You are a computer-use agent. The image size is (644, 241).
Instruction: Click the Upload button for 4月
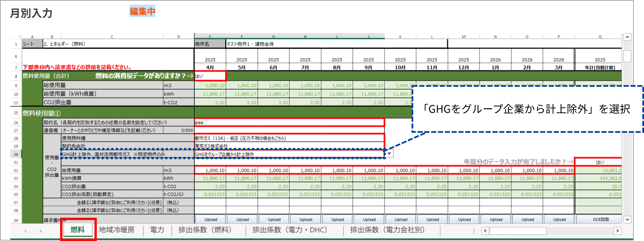[210, 220]
